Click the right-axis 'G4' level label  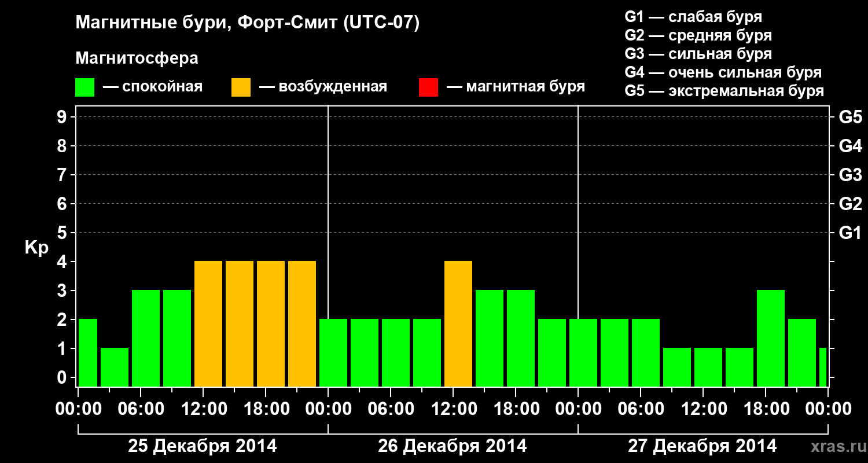(851, 146)
